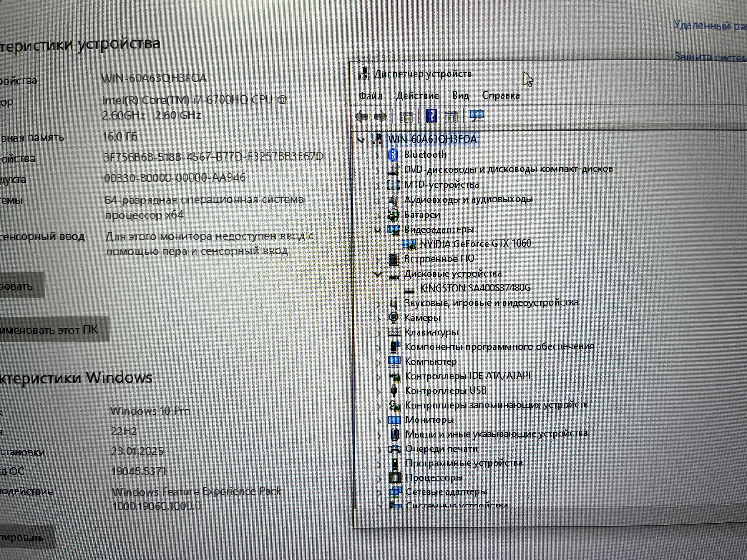This screenshot has width=747, height=560.
Task: Click the Камеры webcam icon
Action: (x=394, y=318)
